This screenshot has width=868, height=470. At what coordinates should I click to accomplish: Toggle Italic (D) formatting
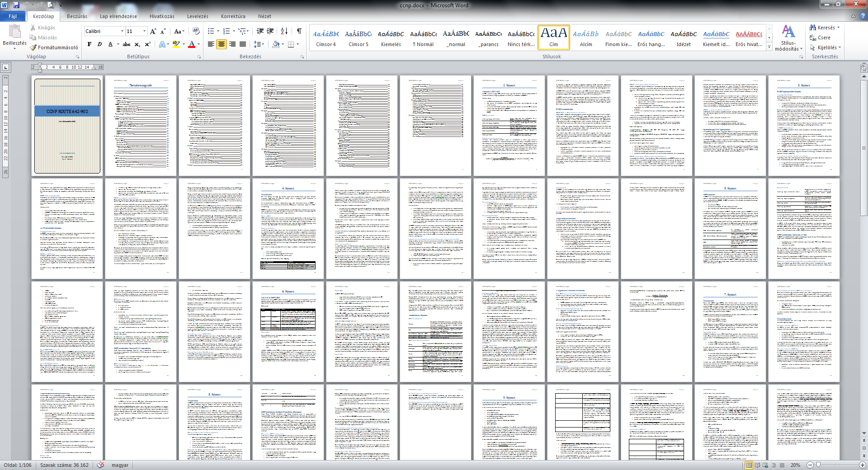[99, 44]
